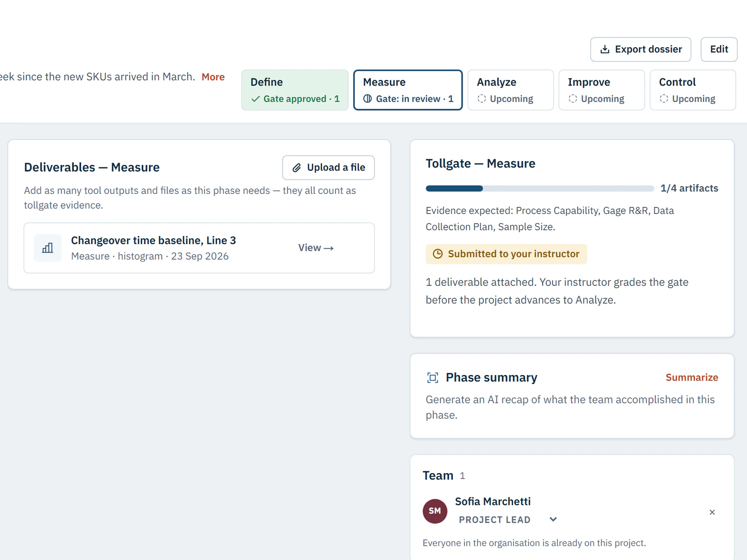Screen dimensions: 747x560
Task: Click the SM avatar for Sofia Marchetti
Action: click(x=435, y=511)
